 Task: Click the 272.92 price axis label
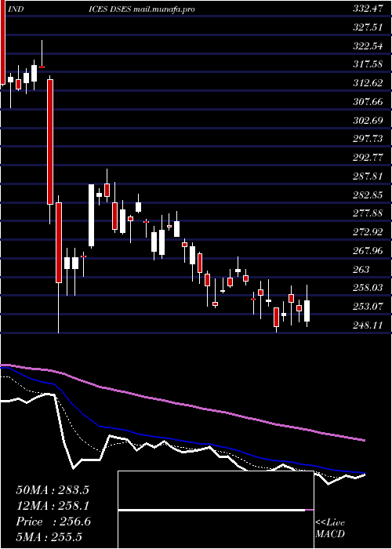pyautogui.click(x=368, y=232)
